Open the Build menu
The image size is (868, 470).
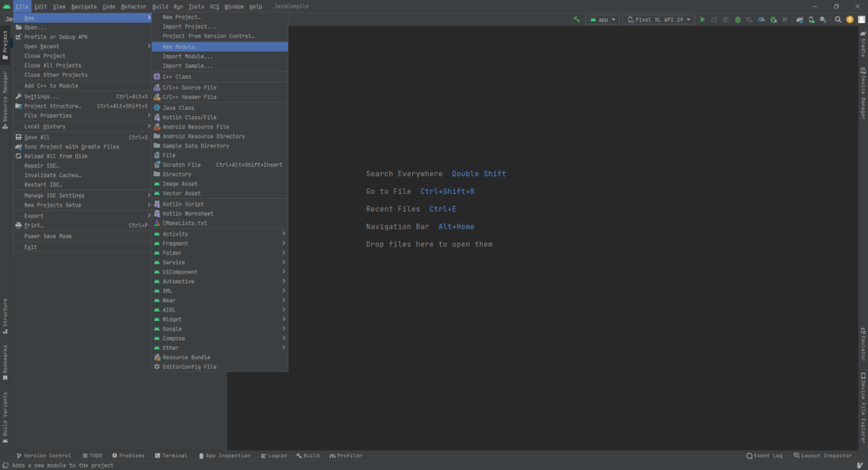(x=160, y=7)
